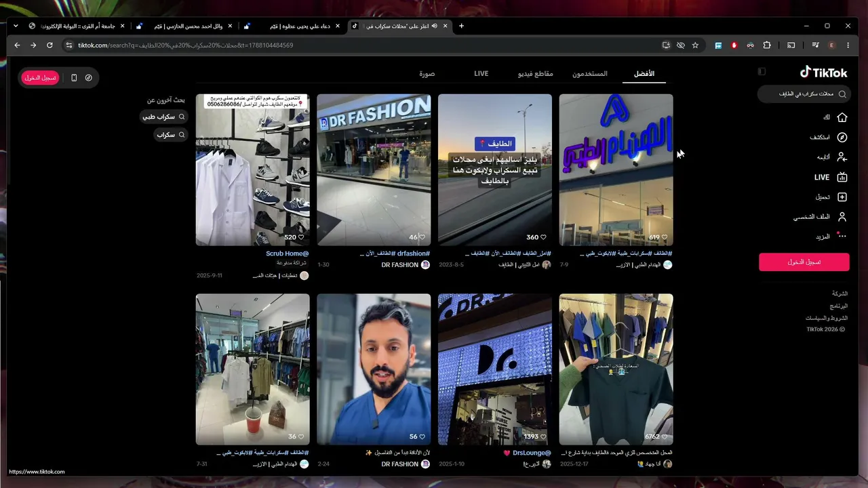Viewport: 868px width, 488px height.
Task: Open the Dr. Lounge sign video
Action: pyautogui.click(x=495, y=369)
